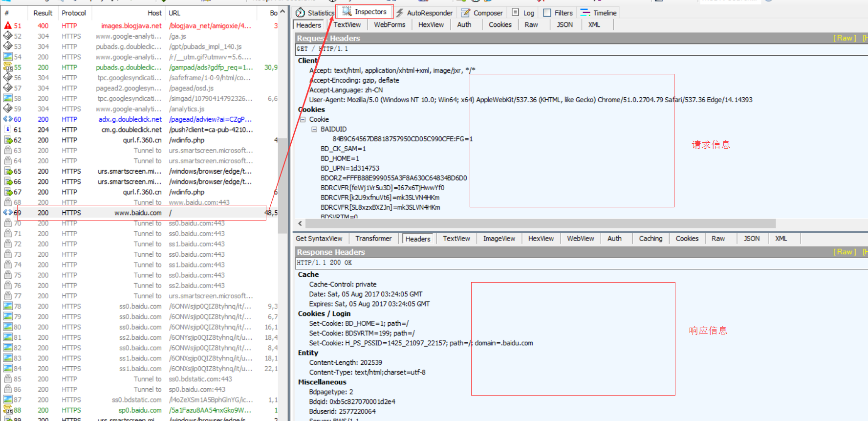The height and width of the screenshot is (421, 868).
Task: Click the lock tunnel icon on session 63
Action: (8, 151)
